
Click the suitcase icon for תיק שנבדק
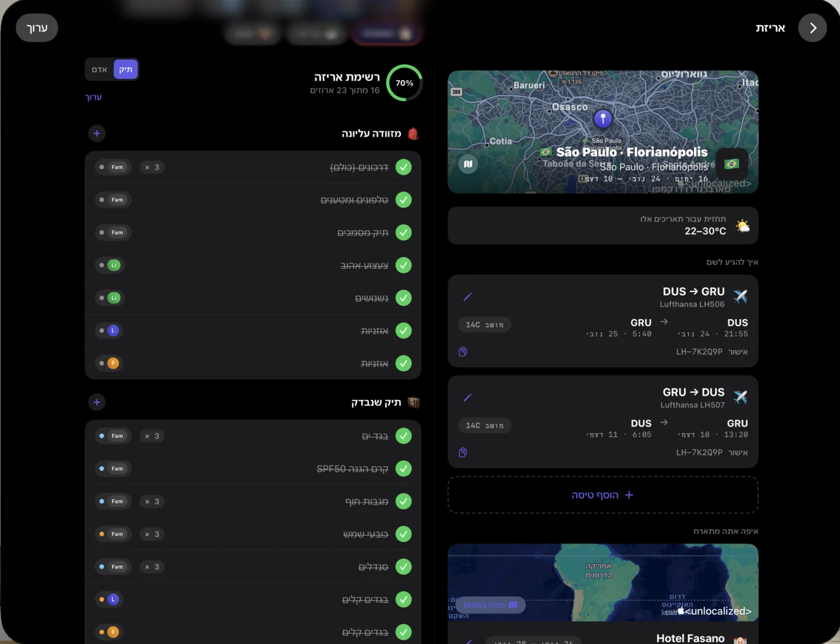pyautogui.click(x=414, y=402)
